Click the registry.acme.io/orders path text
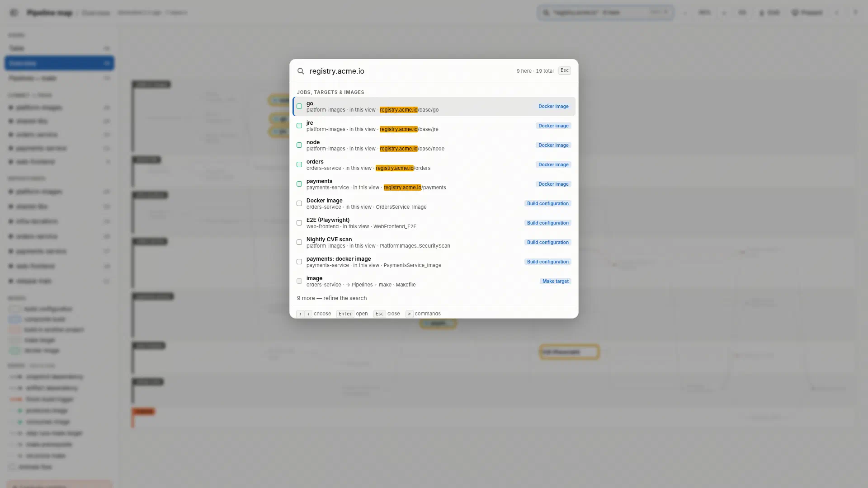 403,168
